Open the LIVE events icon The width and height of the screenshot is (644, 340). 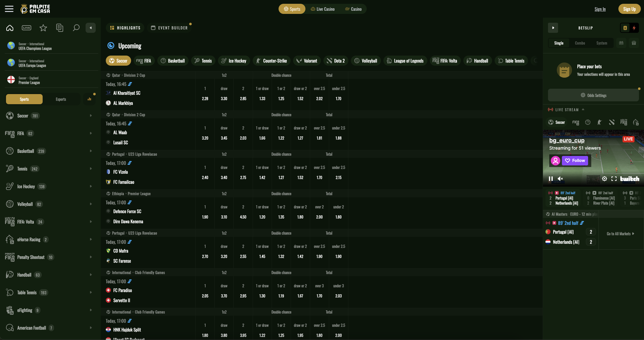coord(27,28)
